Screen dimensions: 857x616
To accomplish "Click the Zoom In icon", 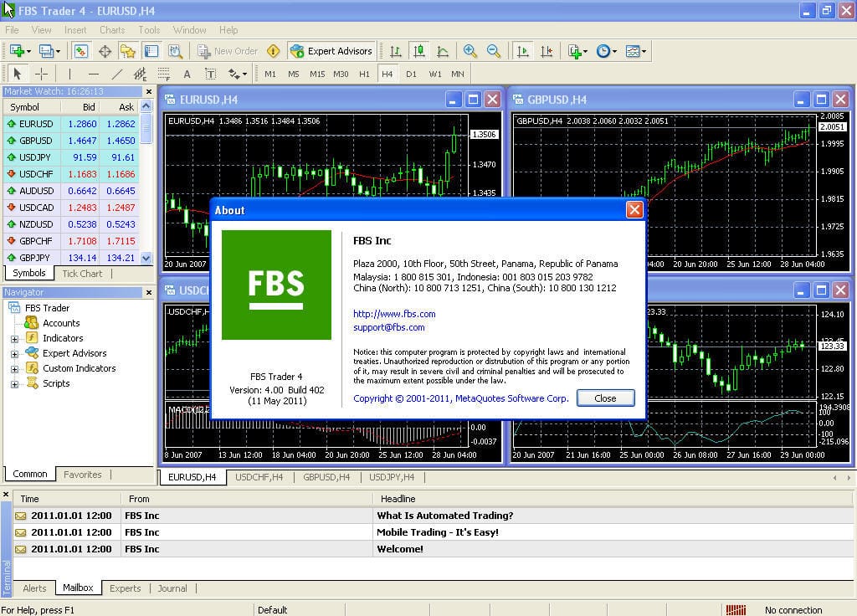I will 470,50.
